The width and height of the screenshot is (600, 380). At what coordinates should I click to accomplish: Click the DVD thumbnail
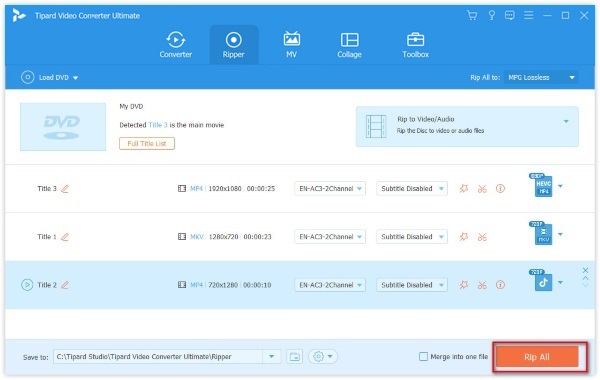pos(63,127)
